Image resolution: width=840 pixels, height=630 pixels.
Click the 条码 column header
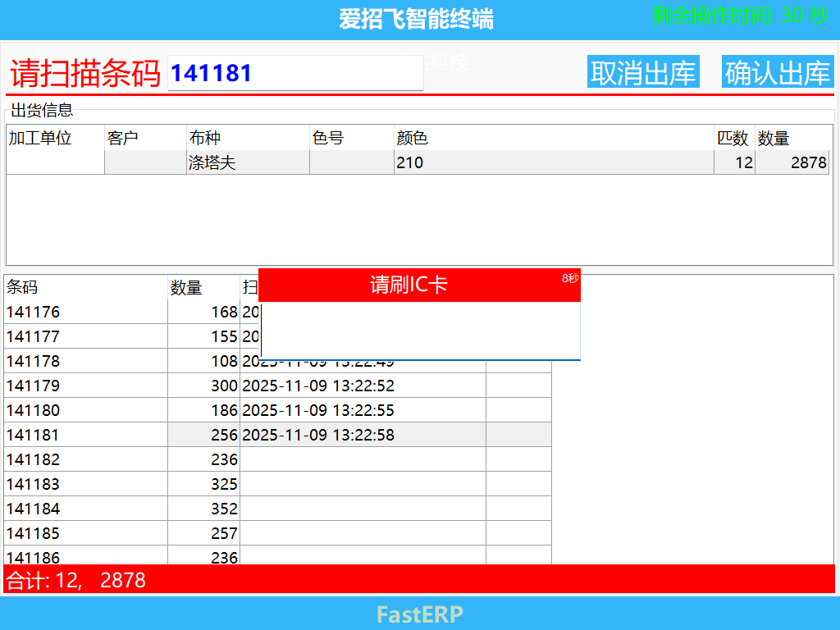click(x=21, y=287)
